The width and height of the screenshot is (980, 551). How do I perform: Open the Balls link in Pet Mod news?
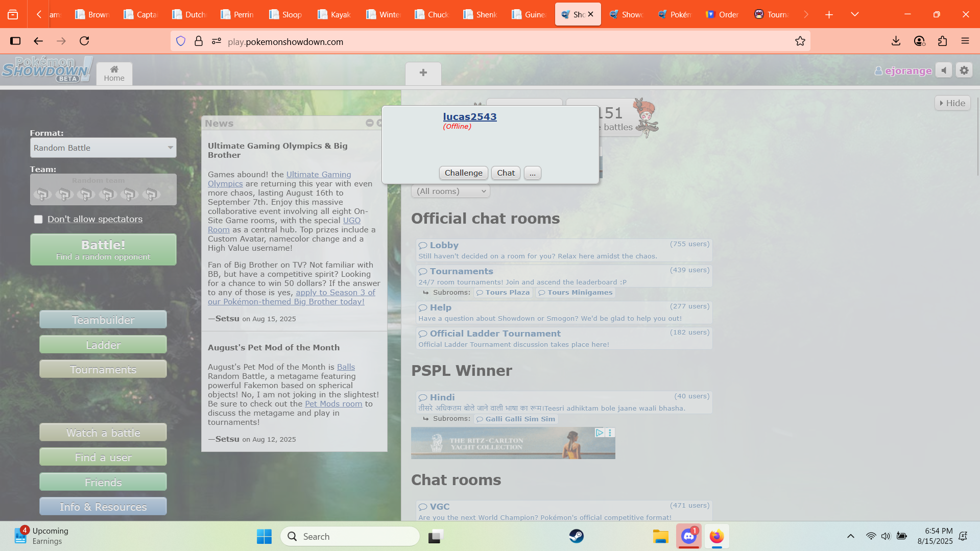pos(346,367)
